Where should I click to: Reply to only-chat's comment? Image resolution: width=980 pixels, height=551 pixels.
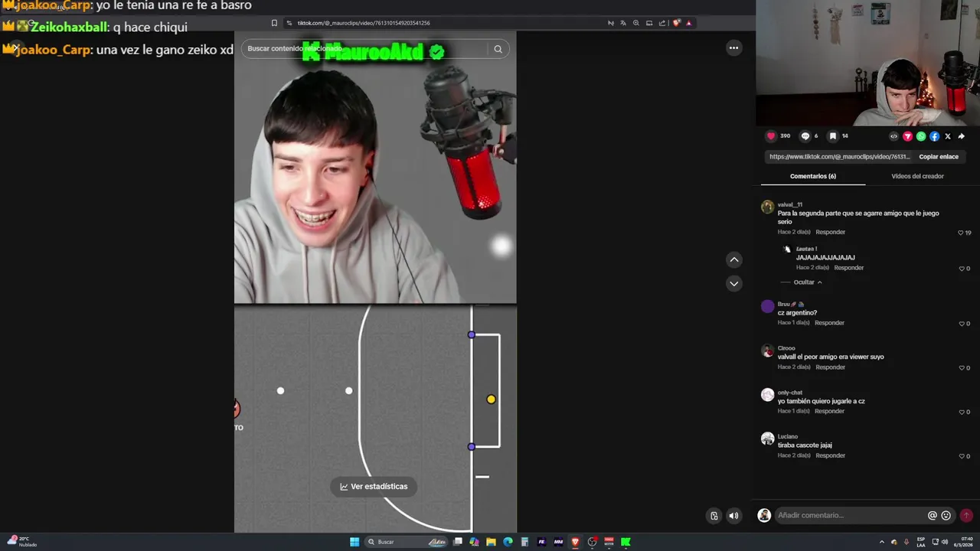[x=829, y=411]
